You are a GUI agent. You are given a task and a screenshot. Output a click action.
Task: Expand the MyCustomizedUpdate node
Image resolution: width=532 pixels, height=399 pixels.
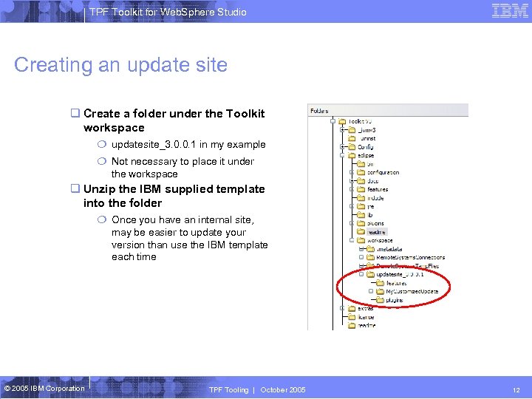(x=371, y=291)
